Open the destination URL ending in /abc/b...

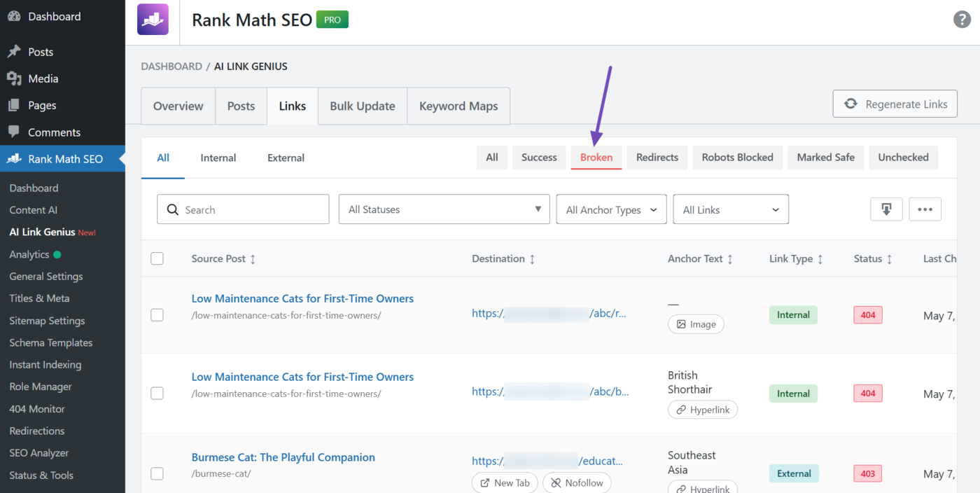[550, 391]
